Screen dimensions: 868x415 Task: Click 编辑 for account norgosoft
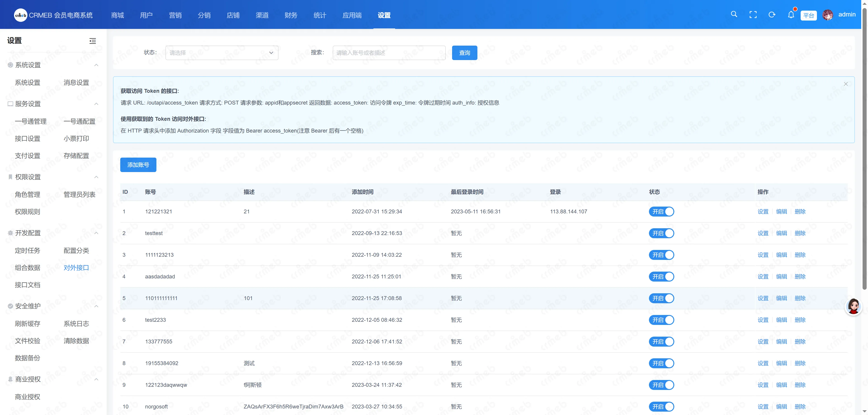pos(781,407)
